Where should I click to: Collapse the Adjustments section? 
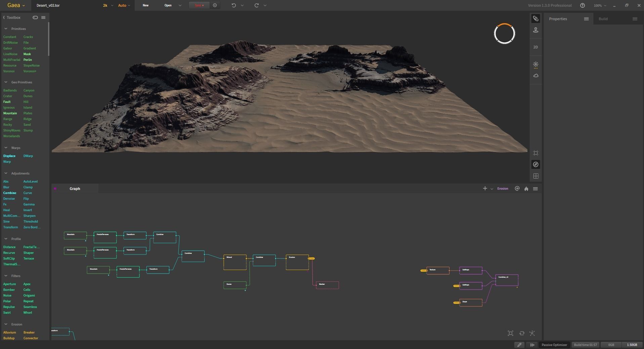click(x=6, y=173)
